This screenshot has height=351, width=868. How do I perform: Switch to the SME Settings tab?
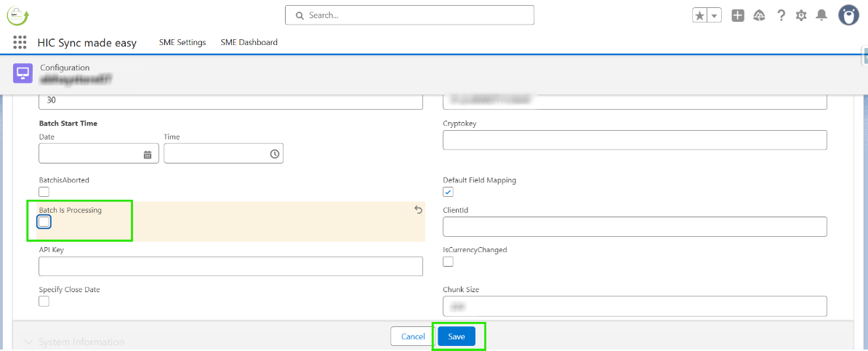pyautogui.click(x=182, y=42)
